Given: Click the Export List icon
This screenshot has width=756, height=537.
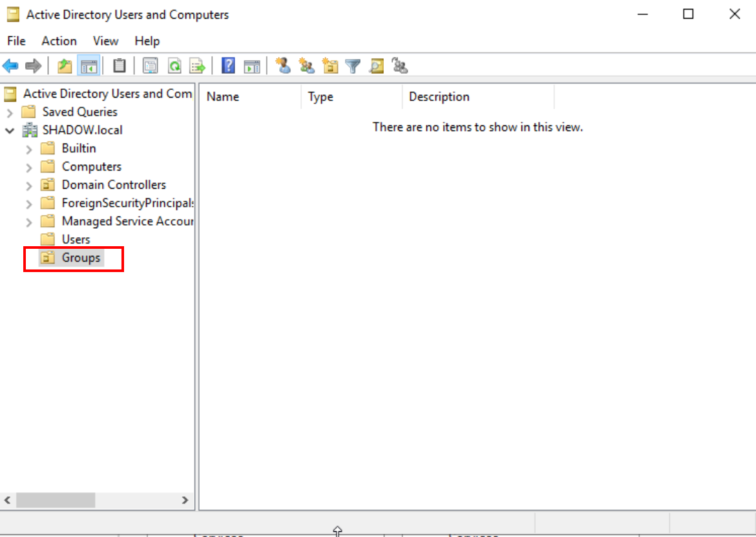Looking at the screenshot, I should point(197,66).
